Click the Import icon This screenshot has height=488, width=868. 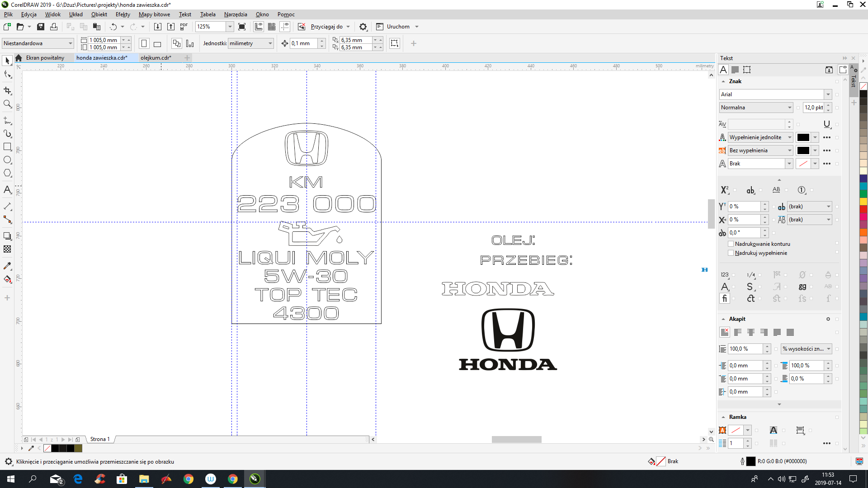(158, 27)
